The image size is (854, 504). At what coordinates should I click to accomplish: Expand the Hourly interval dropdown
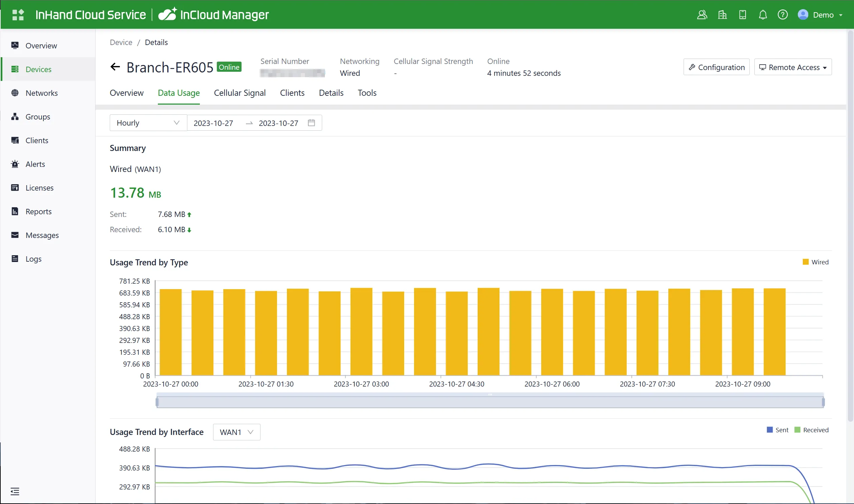point(148,123)
